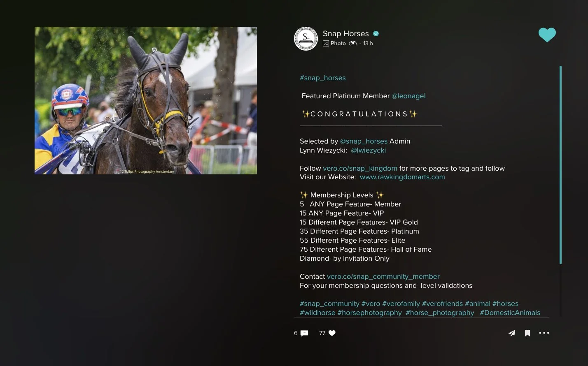Click the large teal heart like icon
Image resolution: width=588 pixels, height=366 pixels.
(547, 35)
